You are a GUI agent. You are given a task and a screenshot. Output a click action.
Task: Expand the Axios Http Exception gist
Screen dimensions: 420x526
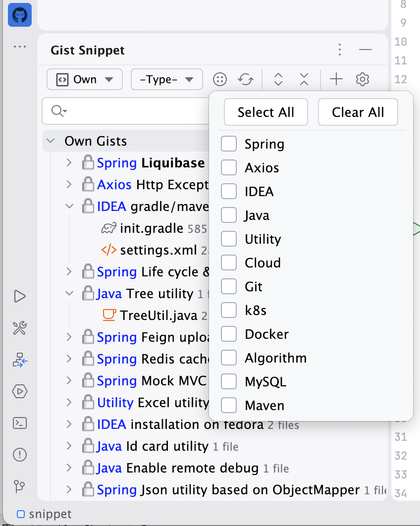(x=69, y=185)
